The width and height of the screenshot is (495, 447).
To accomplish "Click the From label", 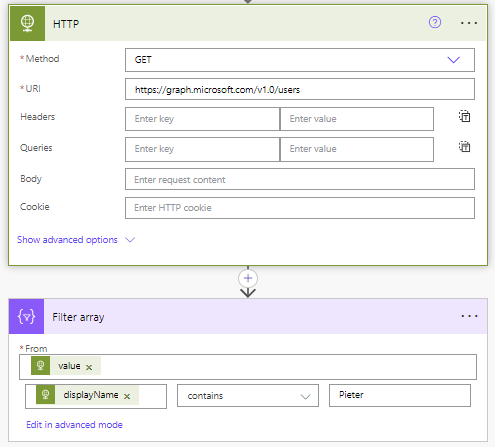I will (x=36, y=349).
